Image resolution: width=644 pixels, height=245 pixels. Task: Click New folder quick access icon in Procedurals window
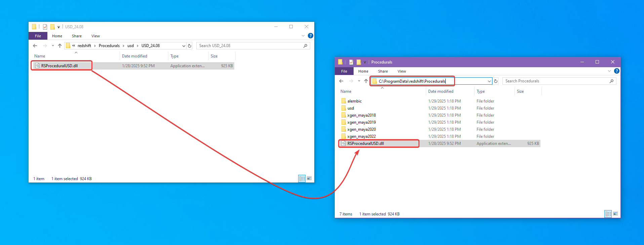coord(359,62)
